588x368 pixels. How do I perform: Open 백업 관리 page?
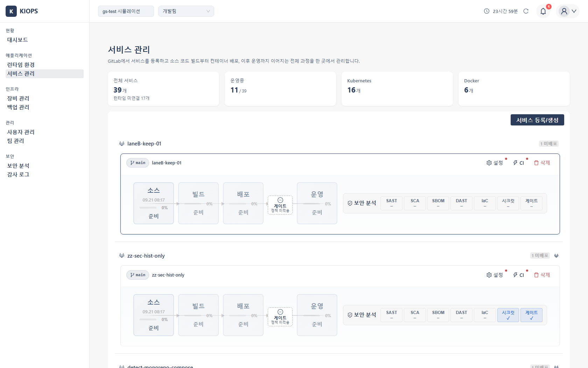(x=44, y=107)
